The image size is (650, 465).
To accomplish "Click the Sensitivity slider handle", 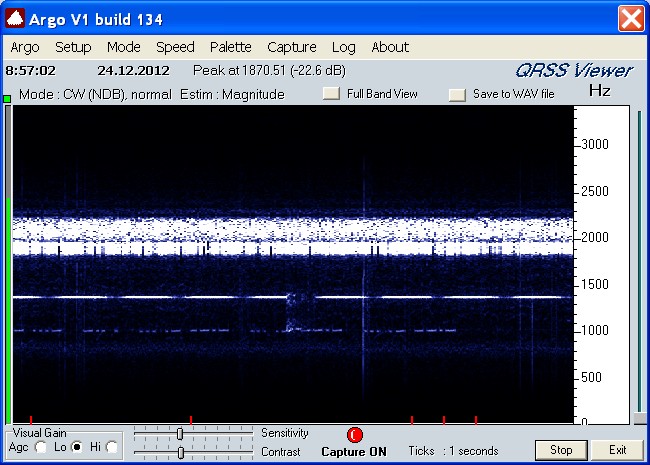I will tap(180, 434).
